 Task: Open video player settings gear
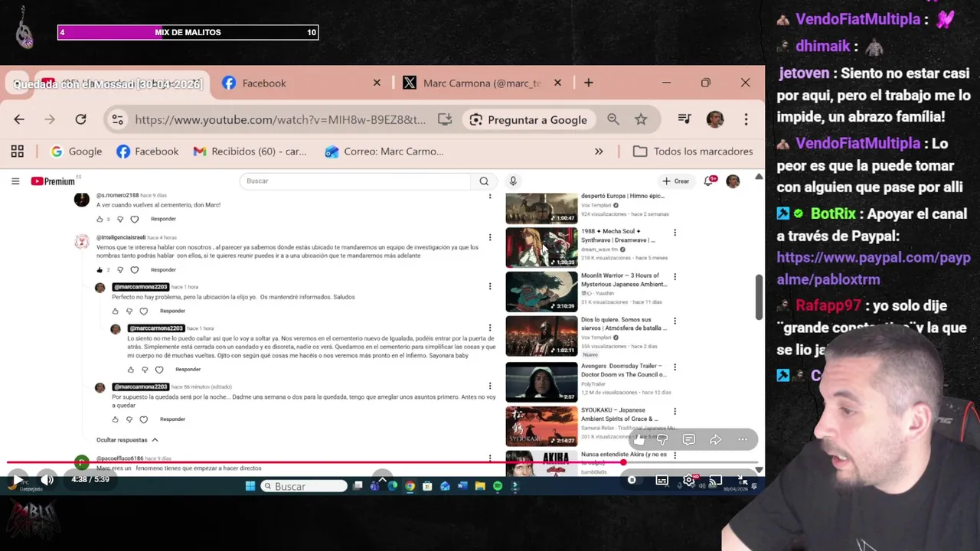click(688, 481)
